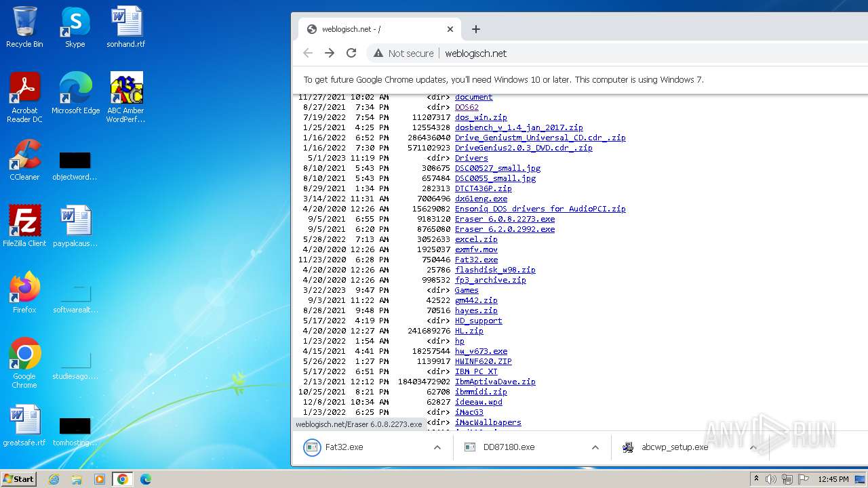Open greatsafe.rtf desktop document
The height and width of the screenshot is (488, 868).
coord(24,425)
